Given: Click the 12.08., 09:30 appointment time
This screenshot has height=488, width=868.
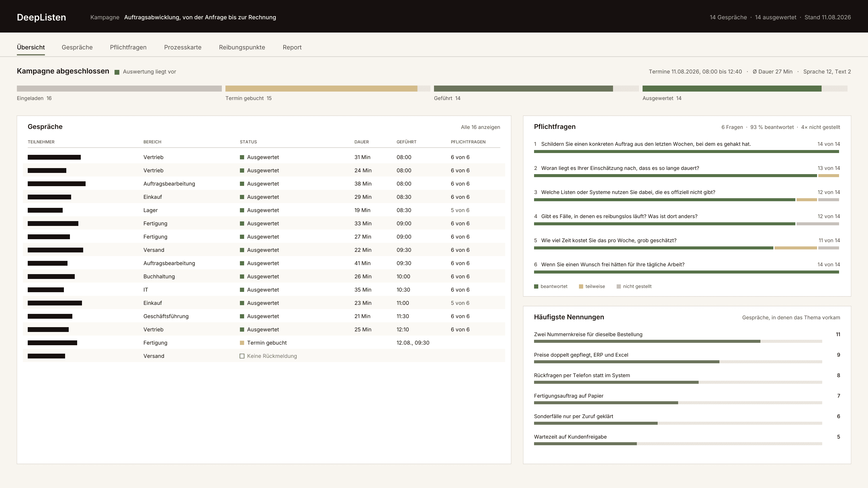Looking at the screenshot, I should 413,343.
